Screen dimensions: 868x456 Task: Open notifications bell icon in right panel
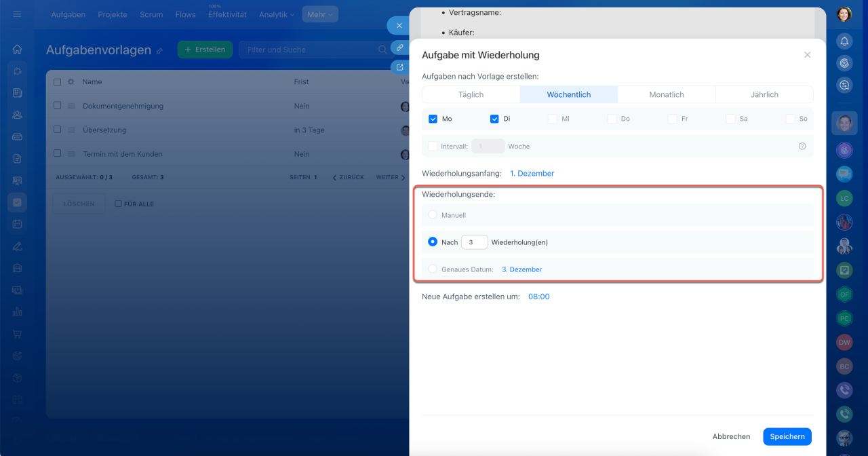coord(844,41)
